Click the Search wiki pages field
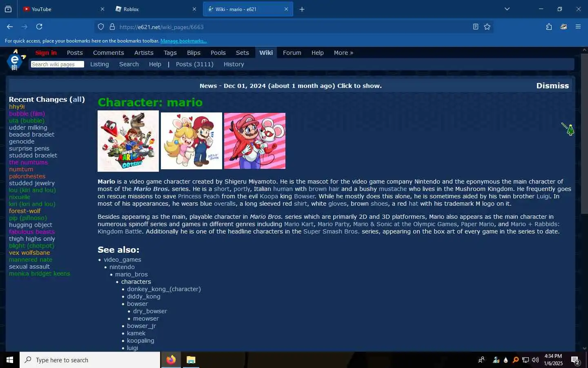The image size is (588, 368). coord(57,64)
